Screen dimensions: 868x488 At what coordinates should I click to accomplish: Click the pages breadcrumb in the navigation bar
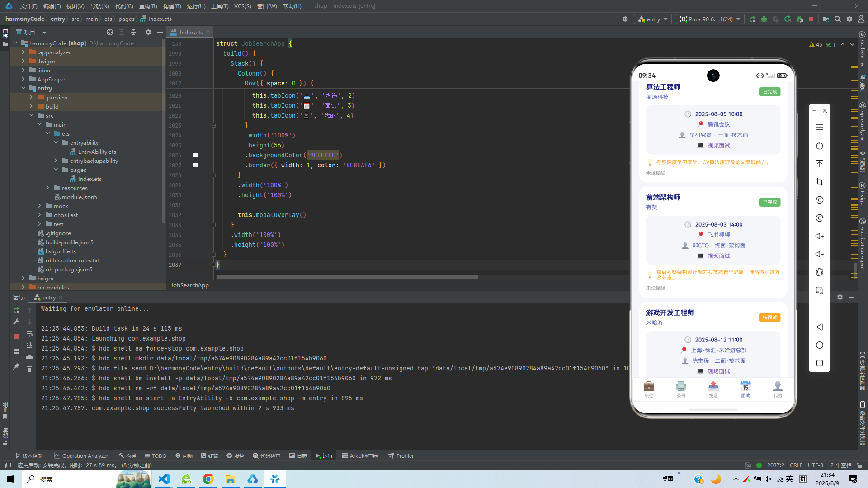click(x=127, y=19)
